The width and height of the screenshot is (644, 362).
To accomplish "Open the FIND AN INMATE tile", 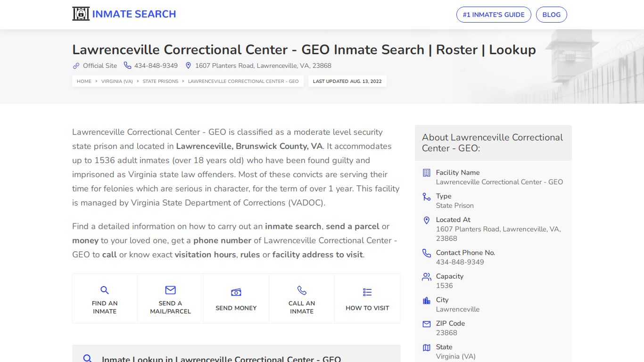I will [x=105, y=298].
